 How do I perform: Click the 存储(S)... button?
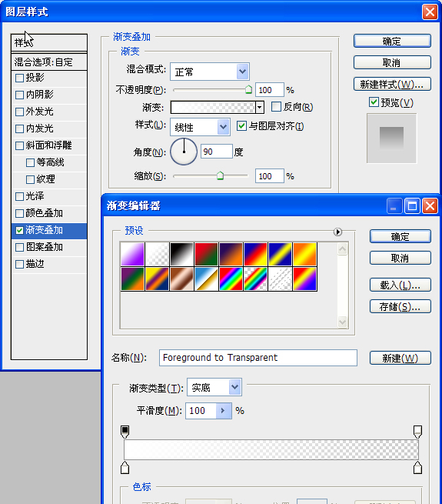coord(400,307)
